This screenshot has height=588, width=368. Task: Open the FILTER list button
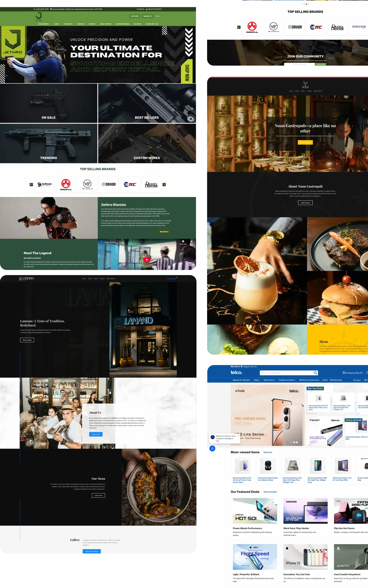pyautogui.click(x=135, y=16)
